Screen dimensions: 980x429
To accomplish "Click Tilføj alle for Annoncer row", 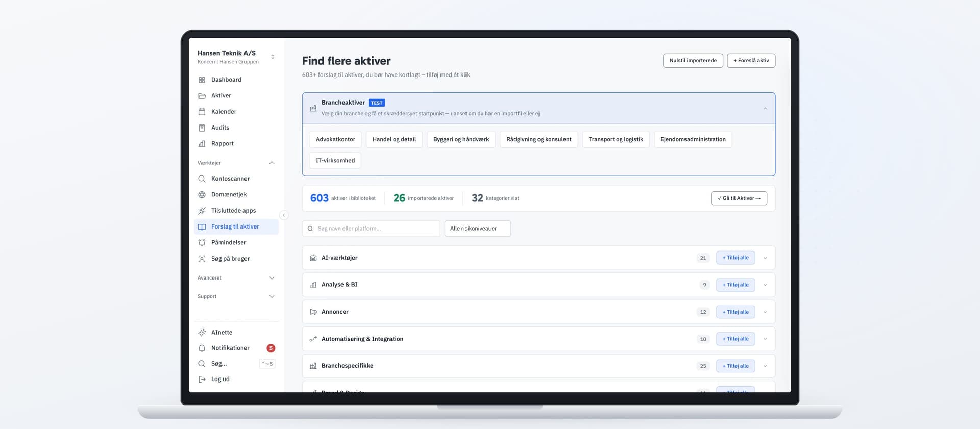I will tap(735, 312).
